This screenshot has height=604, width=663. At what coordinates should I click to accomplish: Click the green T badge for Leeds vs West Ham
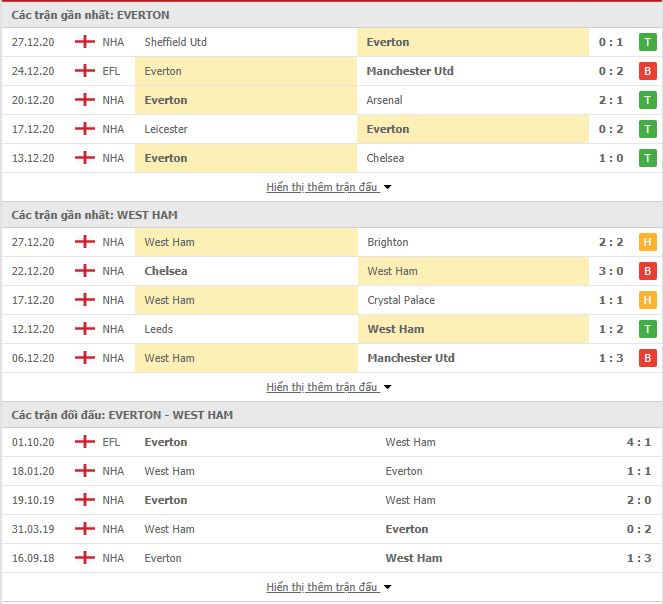coord(647,329)
